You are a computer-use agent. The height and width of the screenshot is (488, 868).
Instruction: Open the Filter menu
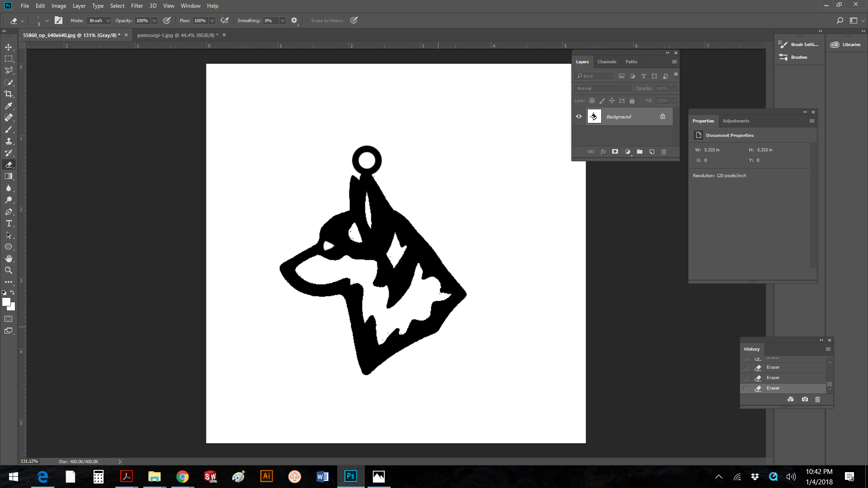(137, 6)
